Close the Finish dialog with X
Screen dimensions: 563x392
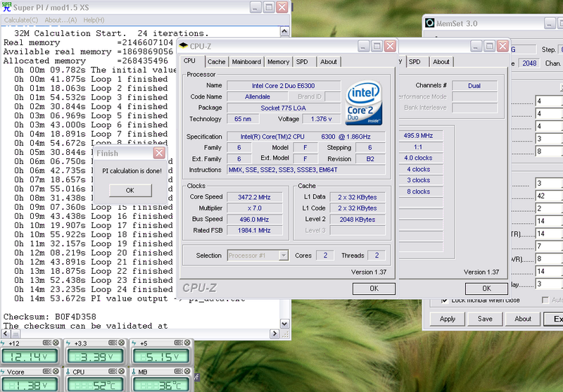tap(159, 153)
